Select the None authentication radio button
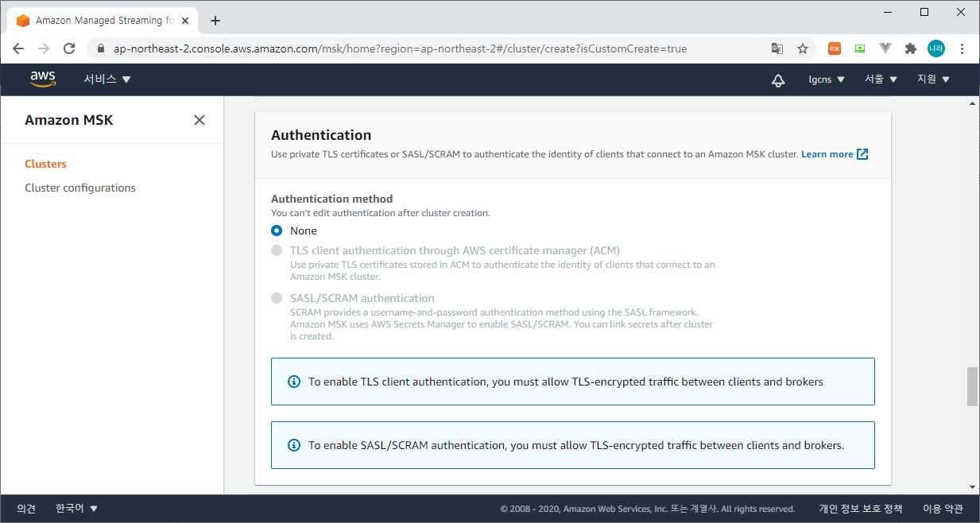The width and height of the screenshot is (980, 523). point(277,231)
